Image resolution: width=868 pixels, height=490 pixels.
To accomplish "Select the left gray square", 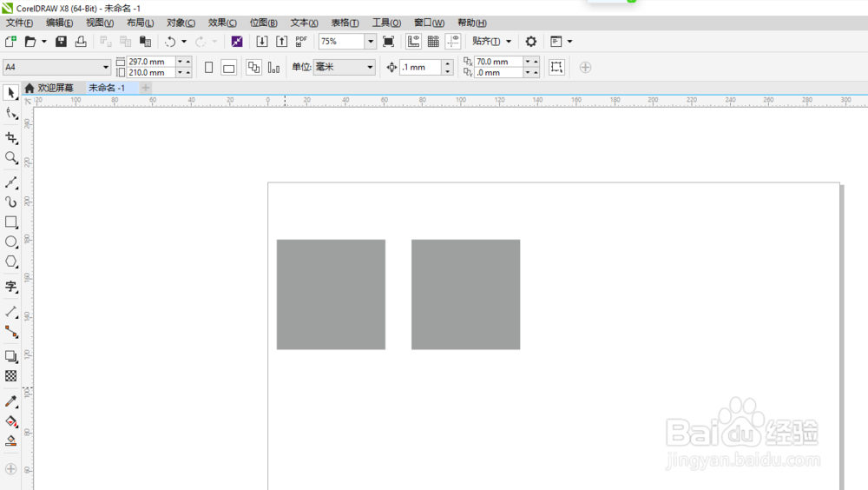I will pos(331,295).
